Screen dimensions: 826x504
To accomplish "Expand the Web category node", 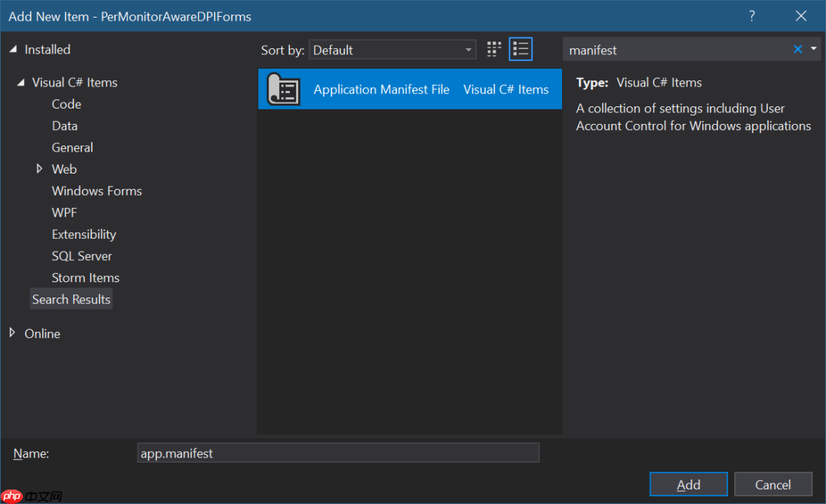I will point(39,168).
